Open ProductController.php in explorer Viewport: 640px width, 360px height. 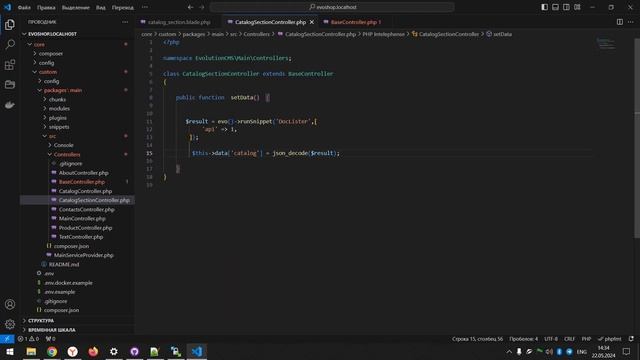pos(77,228)
